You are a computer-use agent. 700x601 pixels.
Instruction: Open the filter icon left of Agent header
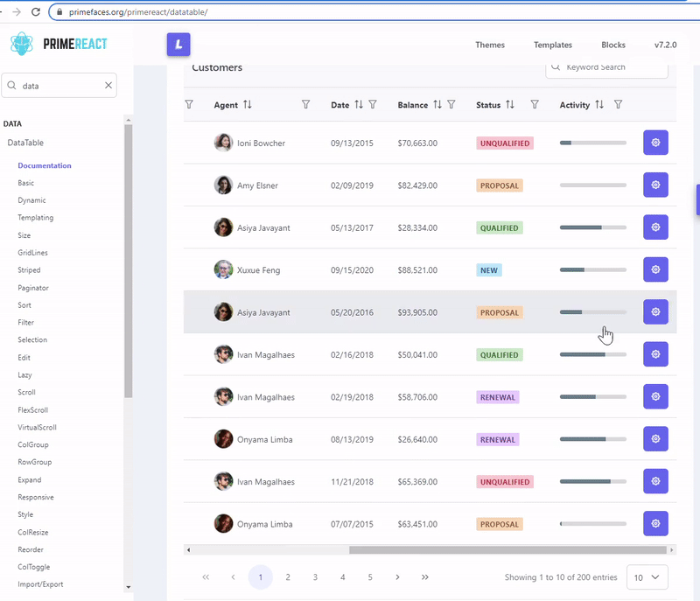(x=189, y=104)
